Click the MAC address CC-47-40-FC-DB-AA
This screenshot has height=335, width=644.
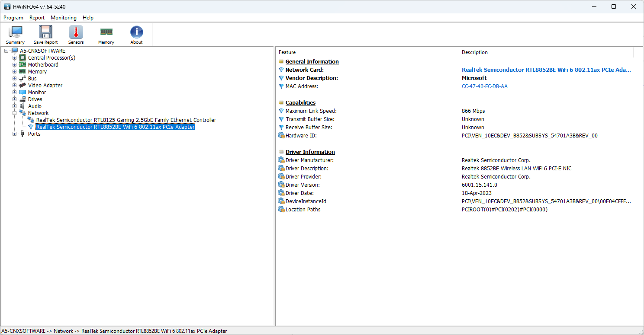point(485,86)
